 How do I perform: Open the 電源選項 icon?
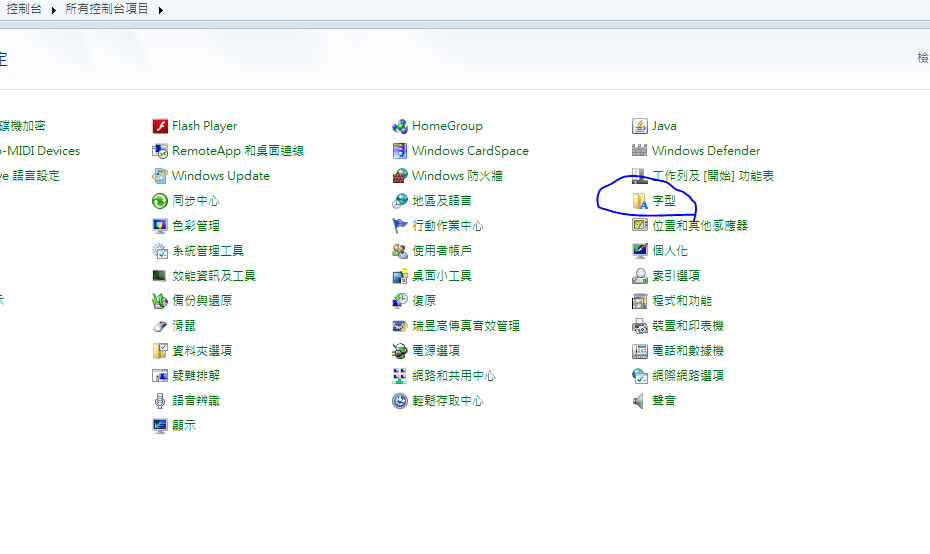coord(400,351)
